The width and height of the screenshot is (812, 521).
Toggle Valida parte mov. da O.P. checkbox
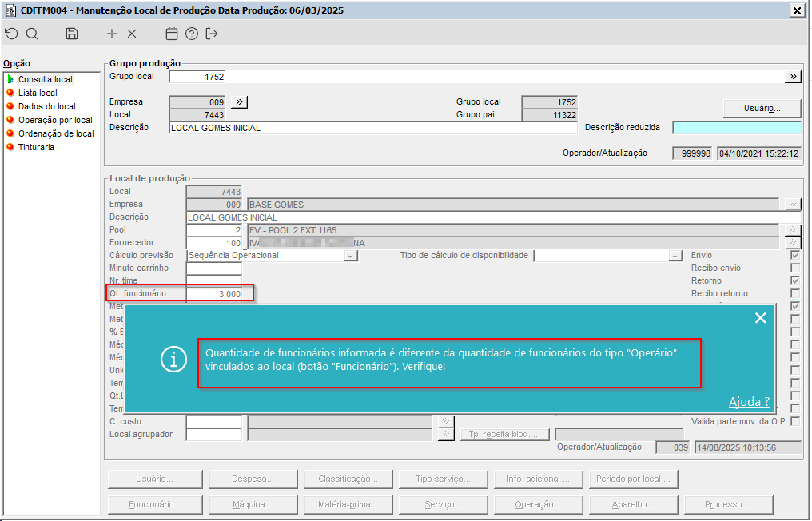tap(795, 421)
